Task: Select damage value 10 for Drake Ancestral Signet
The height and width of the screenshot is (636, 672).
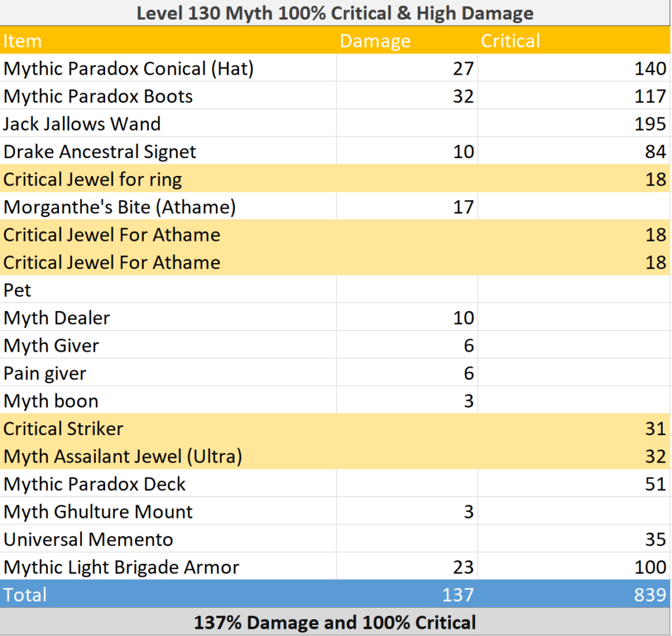Action: coord(407,151)
